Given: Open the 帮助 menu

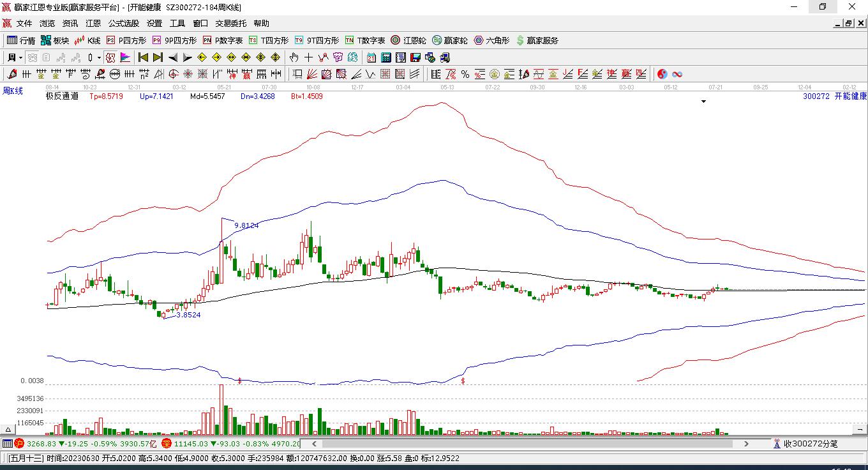Looking at the screenshot, I should coord(262,24).
